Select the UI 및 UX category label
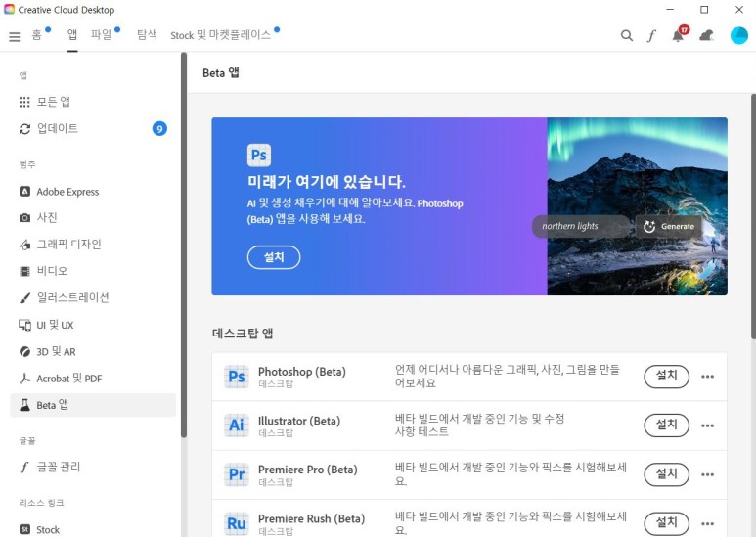 point(55,325)
